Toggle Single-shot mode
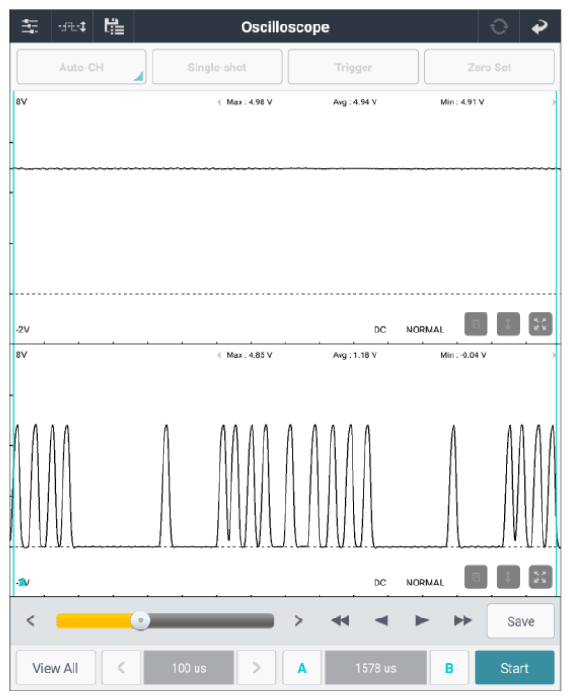 (x=217, y=67)
